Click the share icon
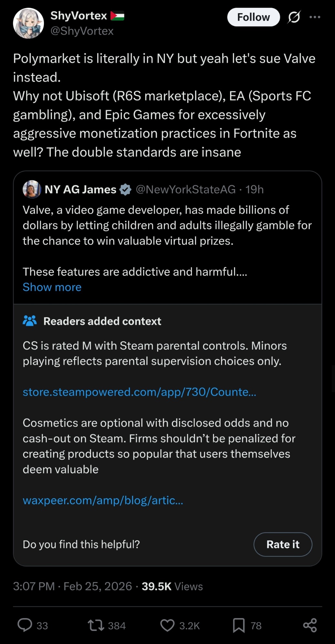Image resolution: width=335 pixels, height=644 pixels. tap(310, 625)
